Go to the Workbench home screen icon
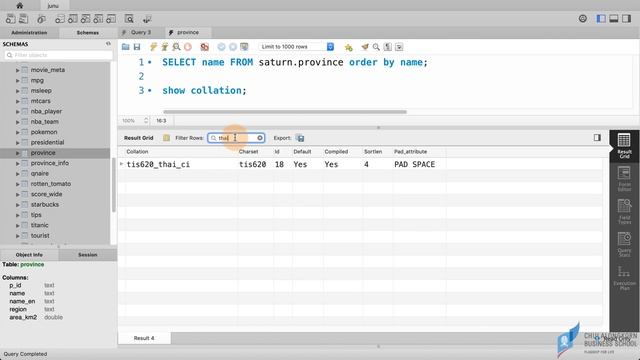Viewport: 640px width, 360px height. click(x=19, y=5)
